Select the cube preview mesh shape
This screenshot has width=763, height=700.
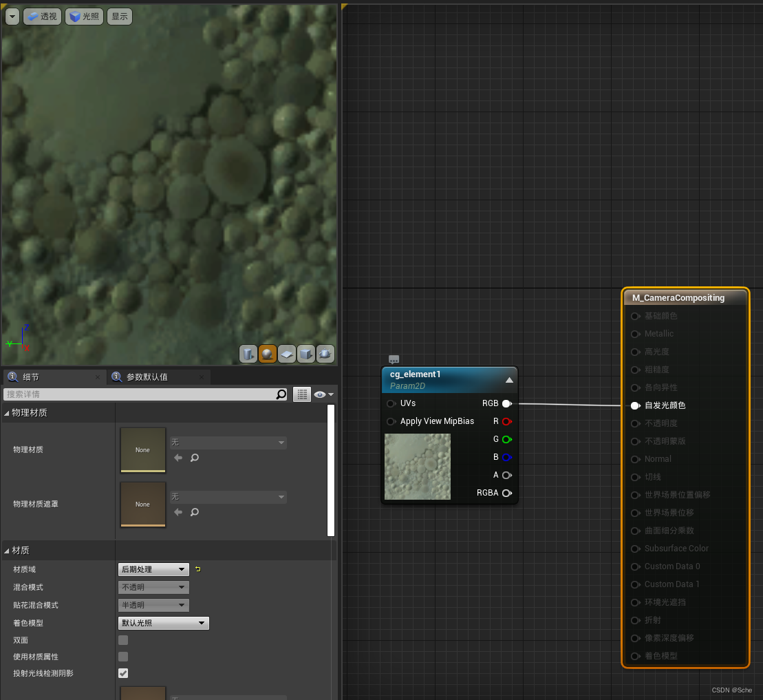pos(305,353)
